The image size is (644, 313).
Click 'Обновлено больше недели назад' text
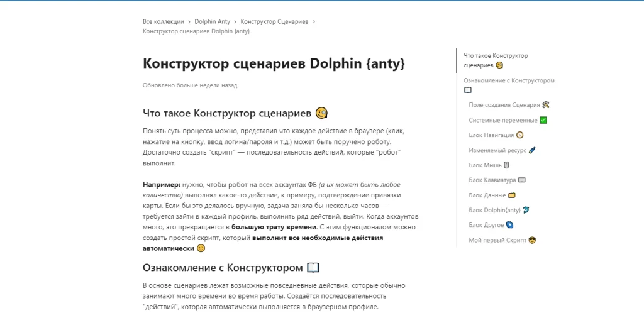[190, 85]
